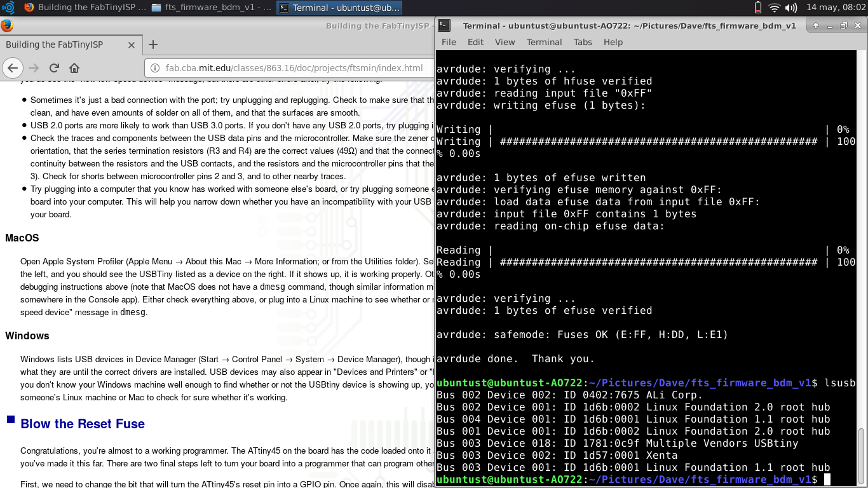Switch to Firefox via the taskbar button
This screenshot has width=868, height=488.
[x=84, y=8]
